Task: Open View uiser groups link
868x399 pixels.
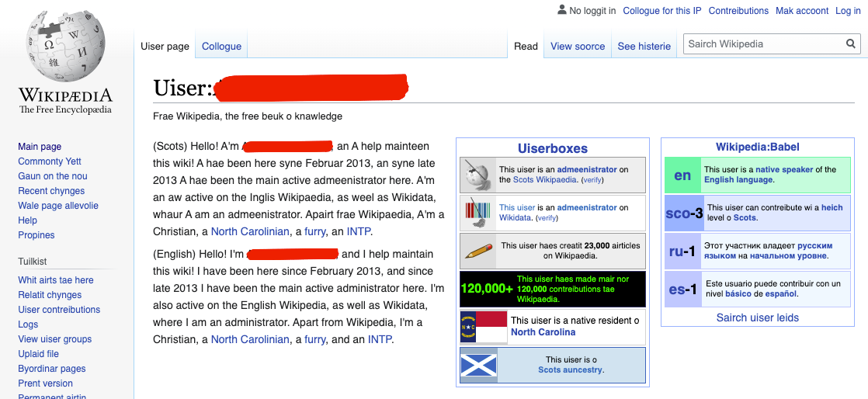Action: [x=55, y=339]
